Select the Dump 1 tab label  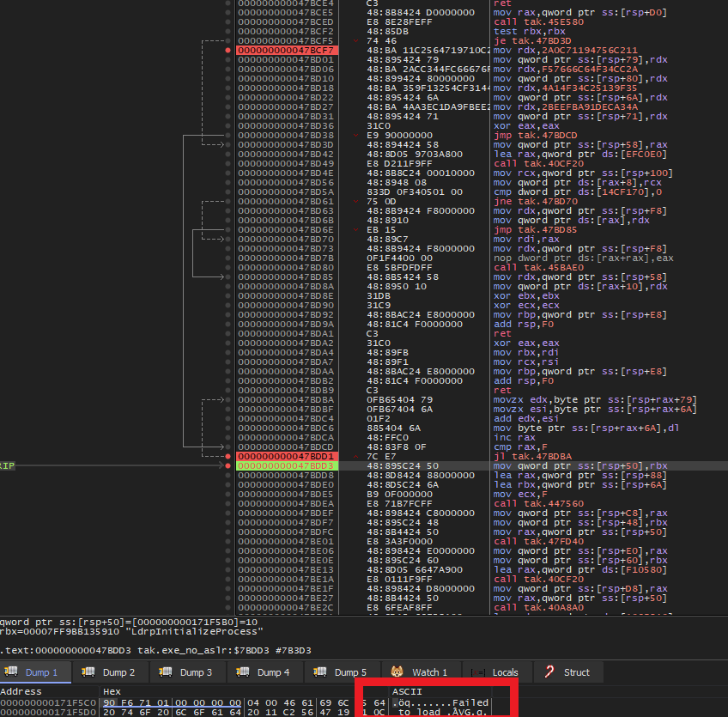coord(41,672)
